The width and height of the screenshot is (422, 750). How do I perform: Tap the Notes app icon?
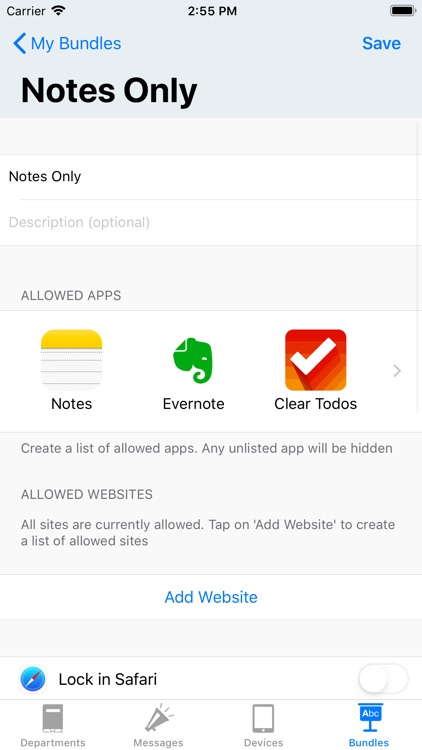click(71, 360)
